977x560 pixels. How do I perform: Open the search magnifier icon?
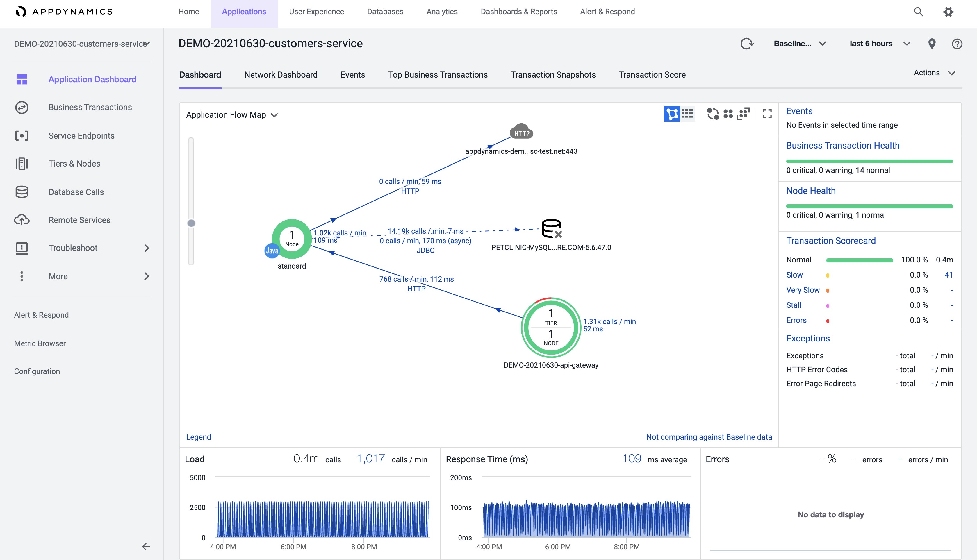coord(919,12)
